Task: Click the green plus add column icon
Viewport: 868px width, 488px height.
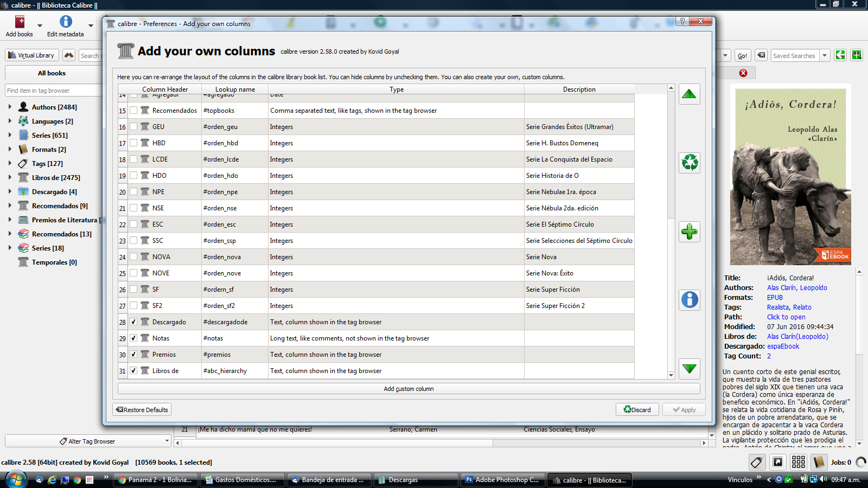Action: 689,232
